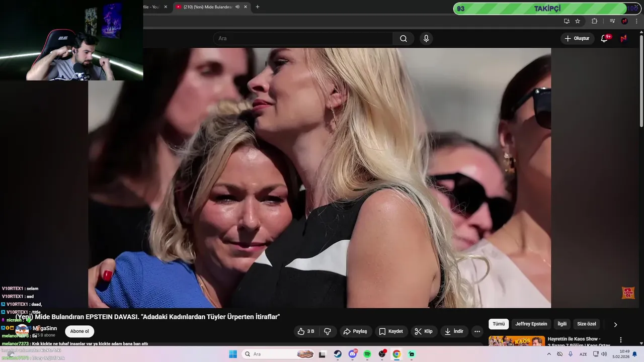644x362 pixels.
Task: Open Discord from the taskbar
Action: [x=353, y=354]
